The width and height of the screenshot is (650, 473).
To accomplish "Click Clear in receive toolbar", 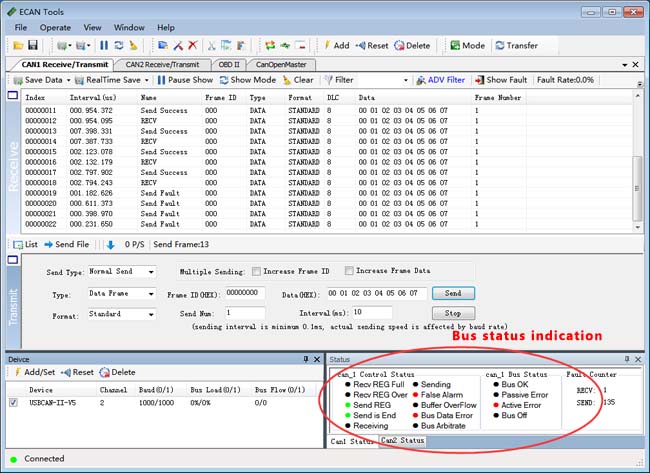I will click(x=298, y=80).
